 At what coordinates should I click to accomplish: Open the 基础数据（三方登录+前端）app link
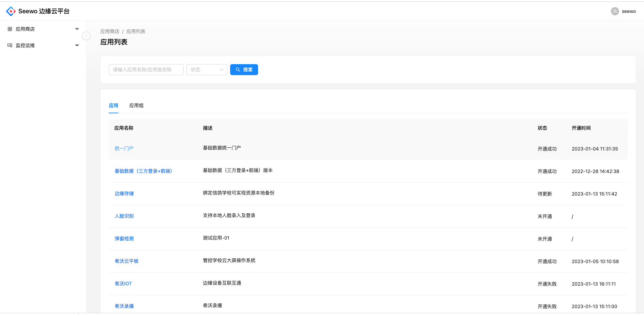tap(143, 171)
